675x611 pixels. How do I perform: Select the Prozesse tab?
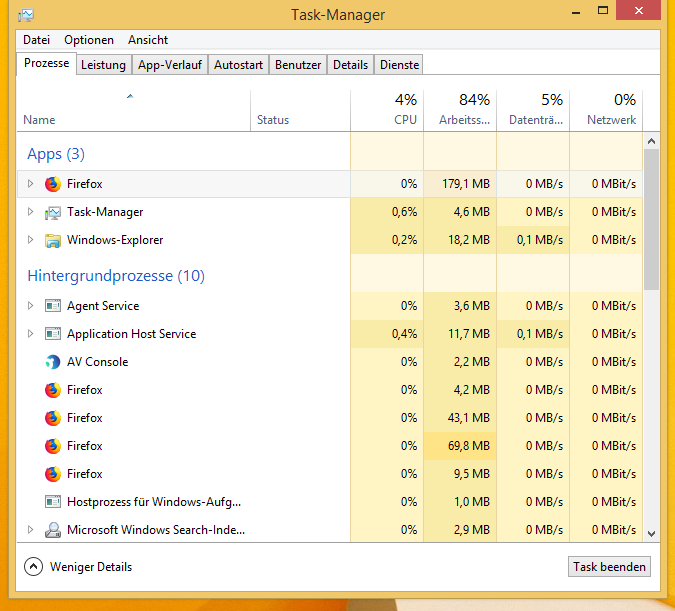46,63
